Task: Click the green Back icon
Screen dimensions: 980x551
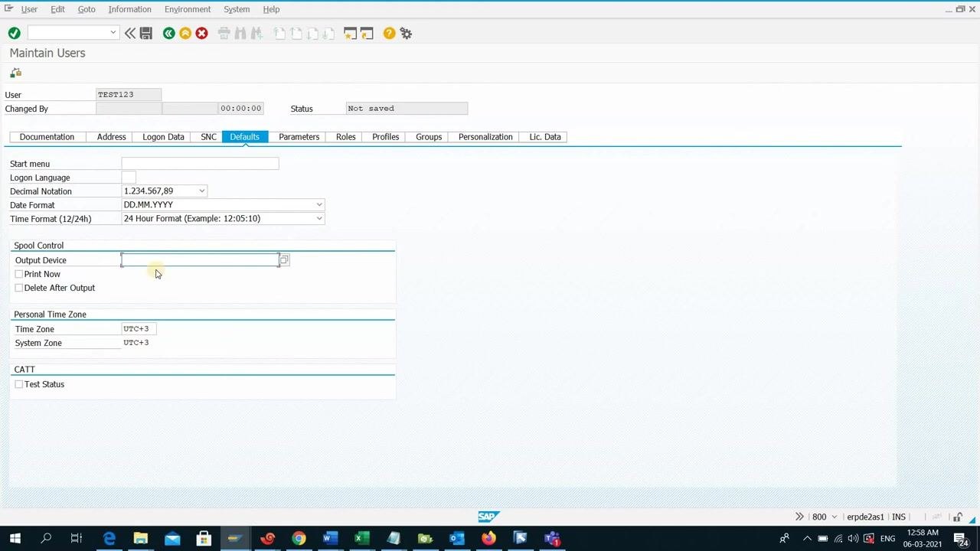Action: [168, 33]
